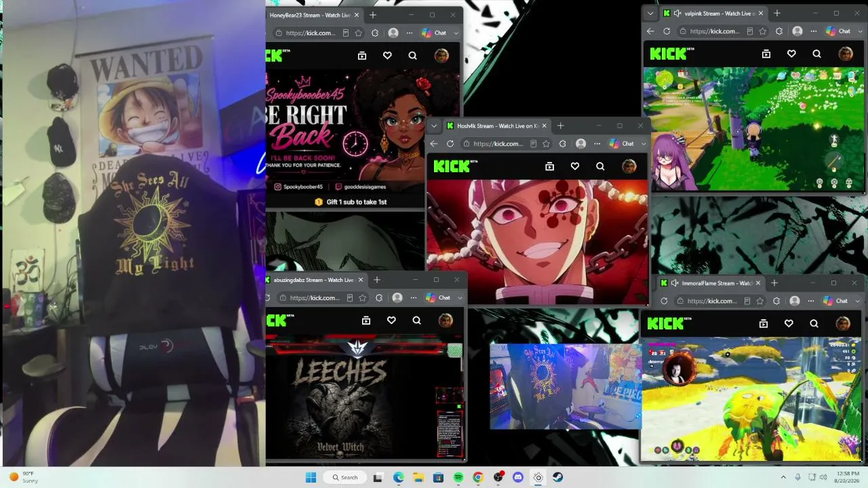This screenshot has width=868, height=488.
Task: Select the Hosh4k Stream tab
Action: tap(498, 125)
